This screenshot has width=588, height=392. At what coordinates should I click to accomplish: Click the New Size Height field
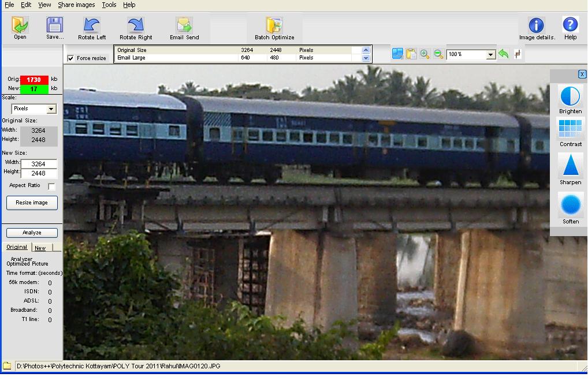click(39, 173)
